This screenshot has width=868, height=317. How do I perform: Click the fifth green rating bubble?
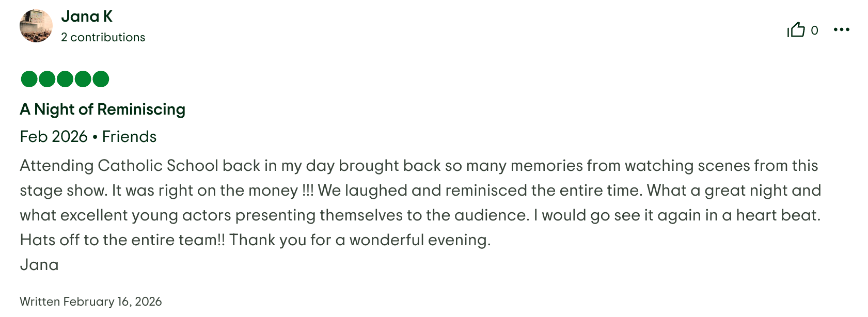[100, 79]
